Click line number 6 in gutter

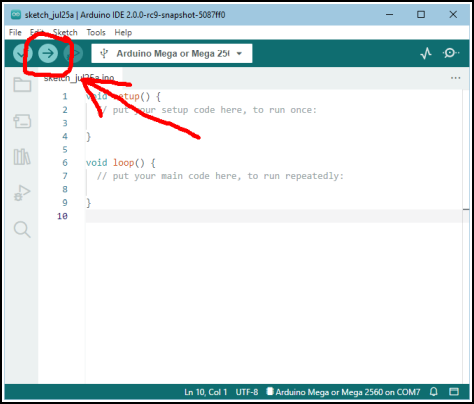pos(65,163)
